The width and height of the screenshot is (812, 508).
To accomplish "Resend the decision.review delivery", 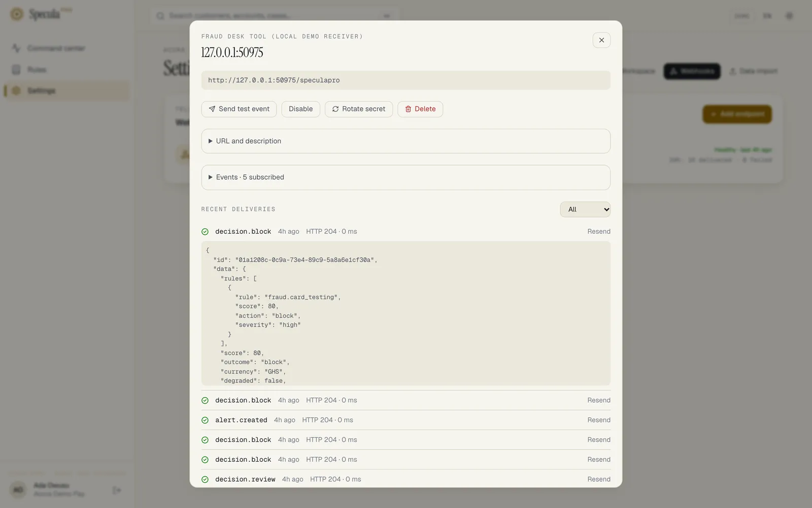I will coord(599,479).
